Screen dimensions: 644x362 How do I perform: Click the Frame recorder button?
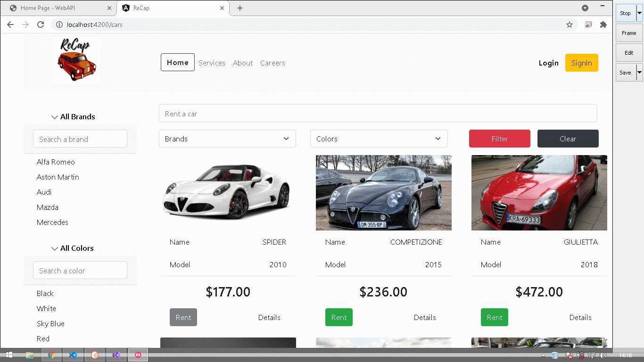click(x=629, y=33)
